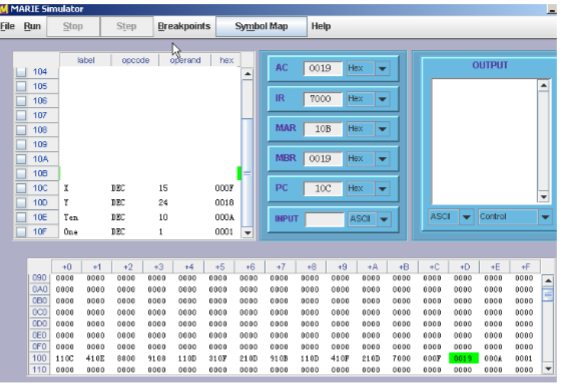Click the INPUT text field

(324, 219)
